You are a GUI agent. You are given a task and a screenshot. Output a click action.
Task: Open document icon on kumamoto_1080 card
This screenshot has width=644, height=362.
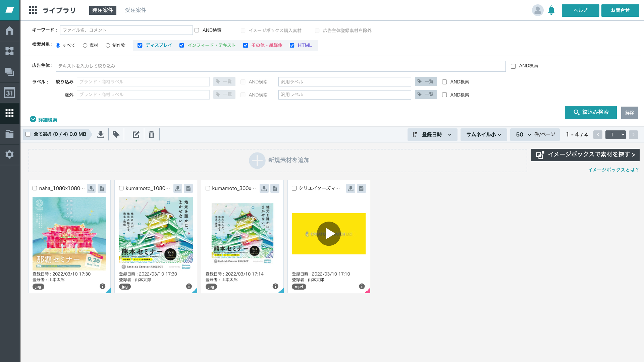[x=189, y=188]
